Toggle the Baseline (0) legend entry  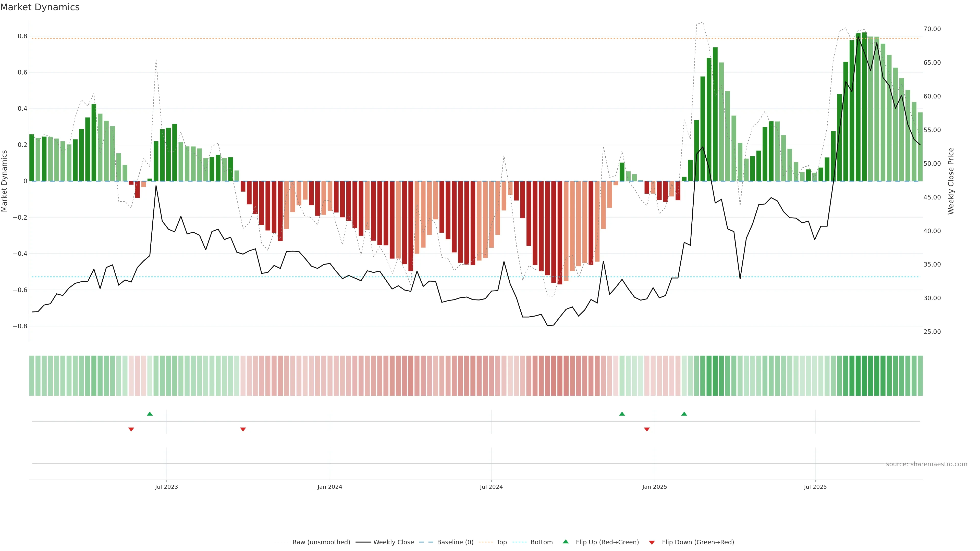click(455, 542)
